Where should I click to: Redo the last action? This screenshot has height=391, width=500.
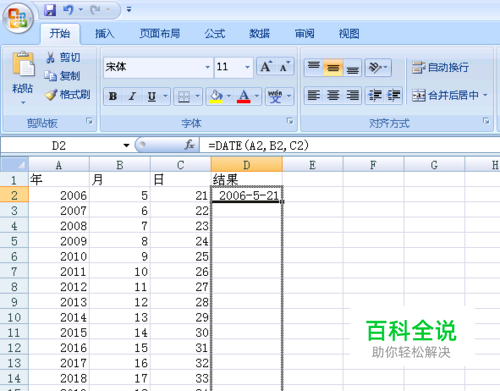click(x=95, y=10)
